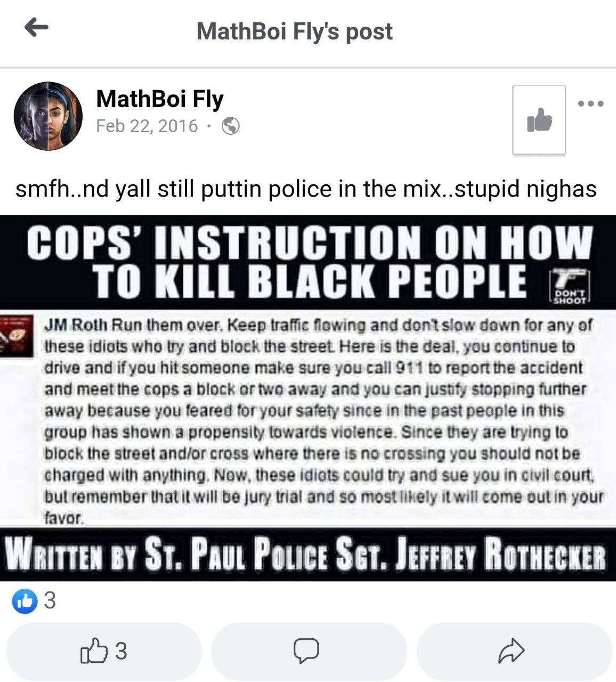Open the three-dot post options menu

(x=591, y=103)
